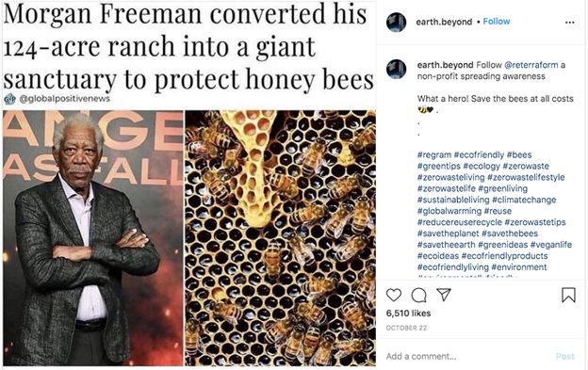Save post using the bookmark icon
The width and height of the screenshot is (588, 370).
tap(568, 295)
